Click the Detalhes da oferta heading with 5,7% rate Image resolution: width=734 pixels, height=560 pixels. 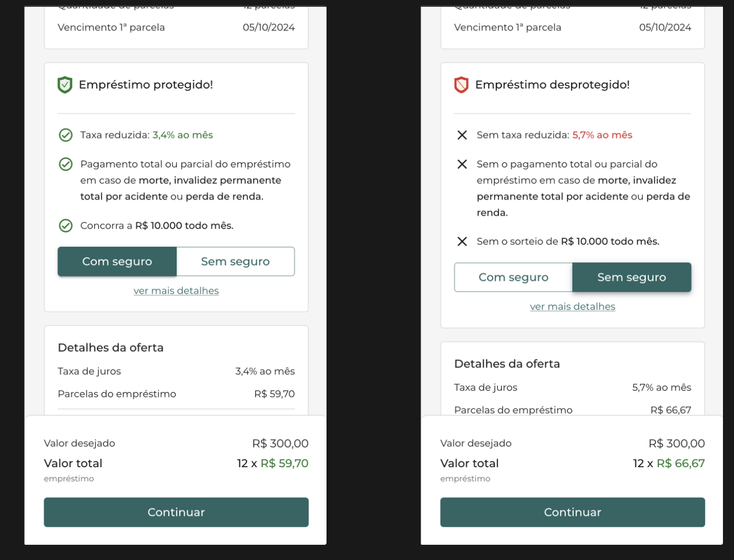point(507,364)
